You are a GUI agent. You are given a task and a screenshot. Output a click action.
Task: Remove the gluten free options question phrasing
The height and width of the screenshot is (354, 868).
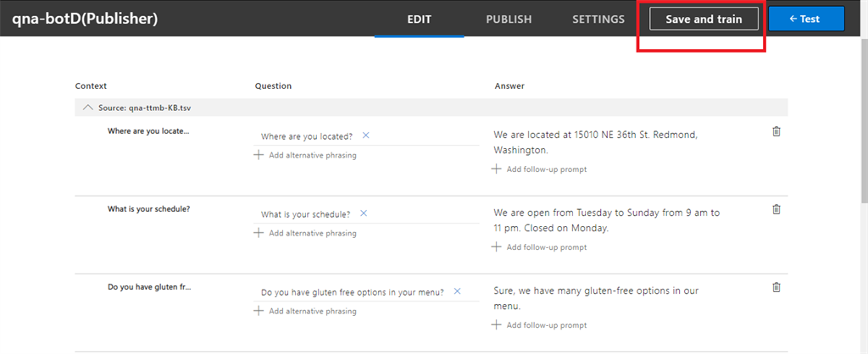click(457, 291)
